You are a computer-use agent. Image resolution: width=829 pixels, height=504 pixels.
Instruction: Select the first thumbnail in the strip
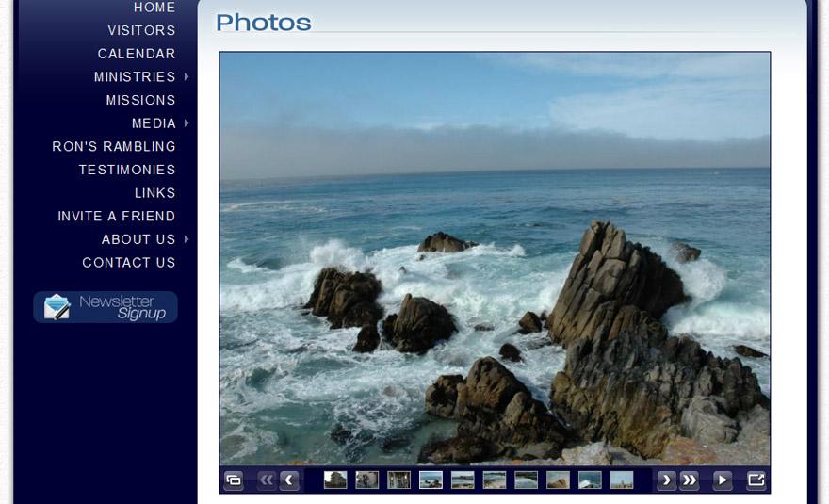335,480
